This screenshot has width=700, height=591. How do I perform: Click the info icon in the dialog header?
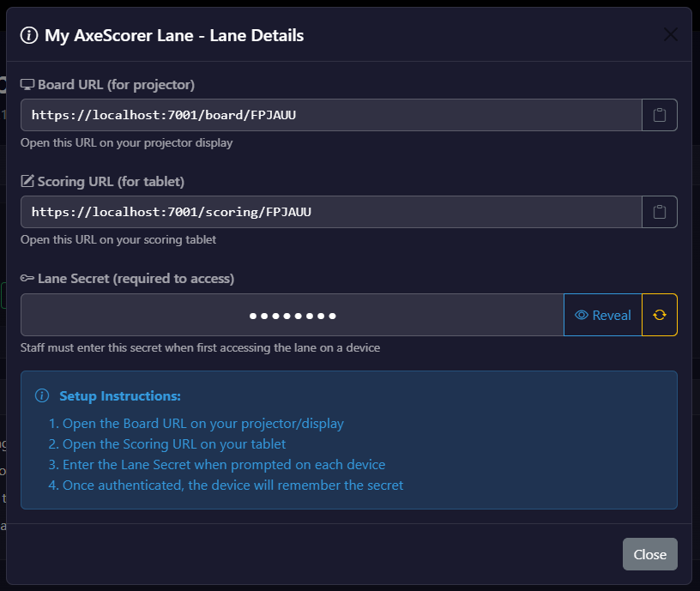[31, 35]
